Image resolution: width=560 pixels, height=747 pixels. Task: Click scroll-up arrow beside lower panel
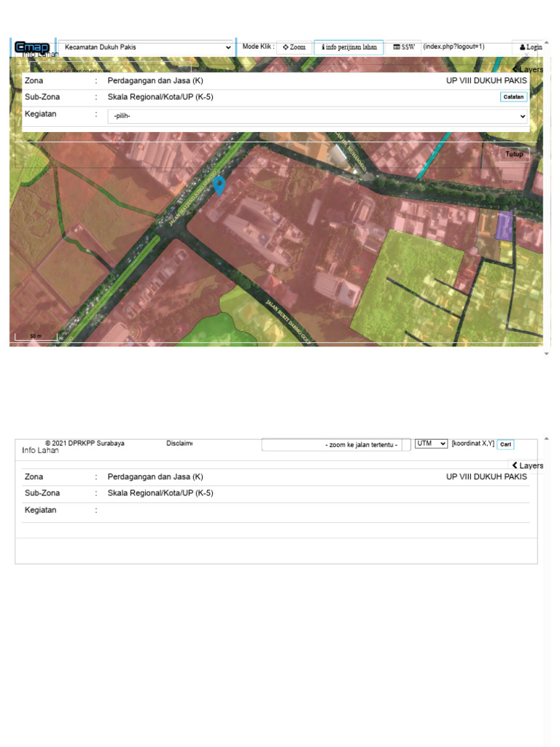coord(547,438)
